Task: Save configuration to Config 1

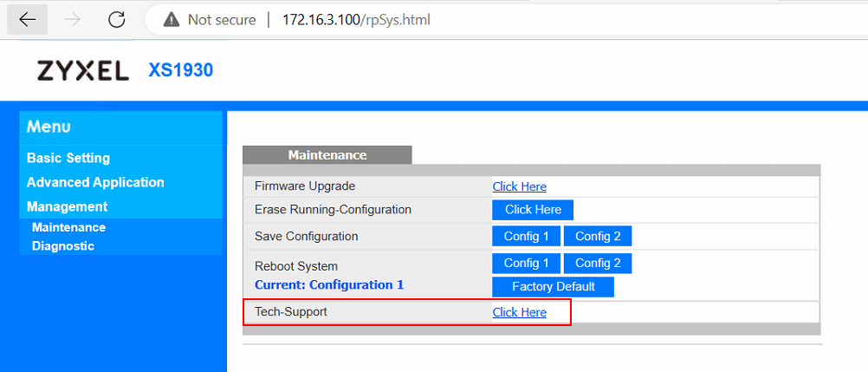Action: 527,236
